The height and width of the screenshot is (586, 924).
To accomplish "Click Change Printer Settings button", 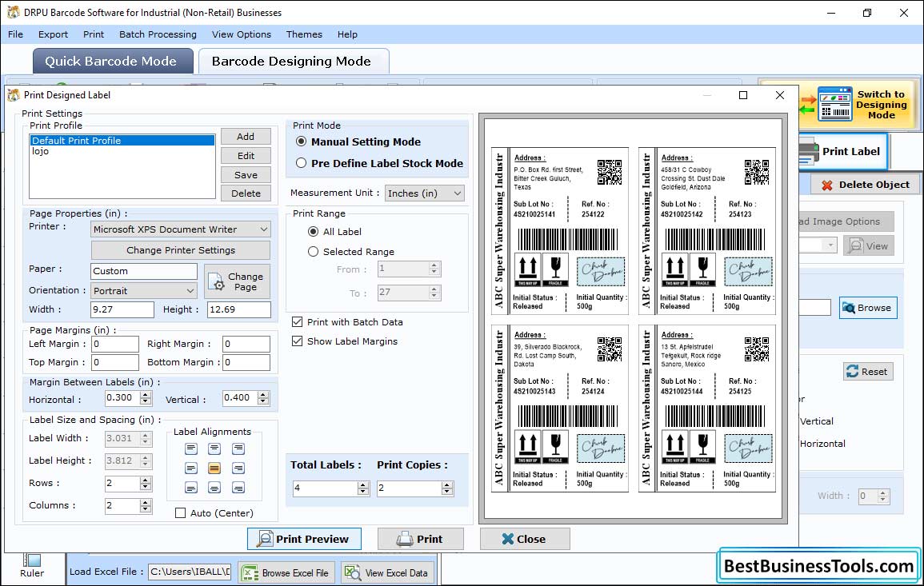I will (x=181, y=250).
